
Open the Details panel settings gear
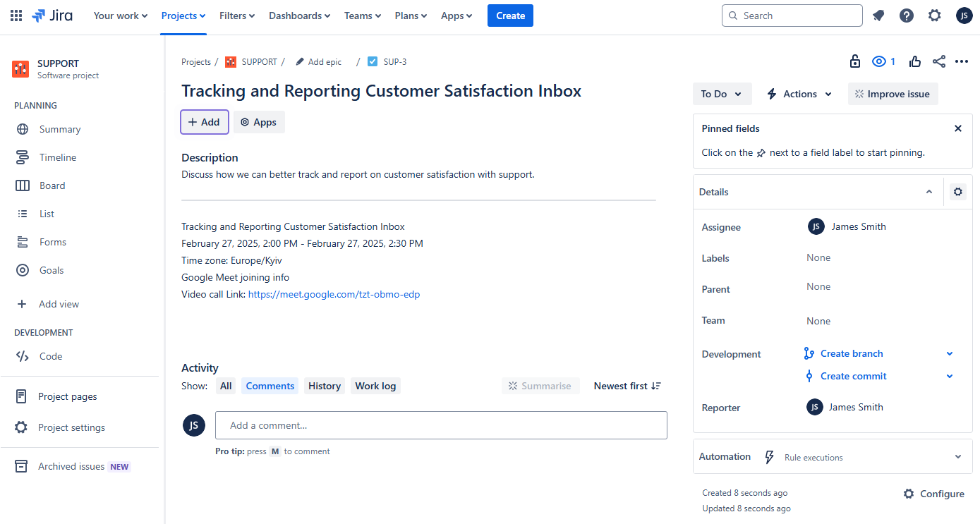pyautogui.click(x=957, y=191)
